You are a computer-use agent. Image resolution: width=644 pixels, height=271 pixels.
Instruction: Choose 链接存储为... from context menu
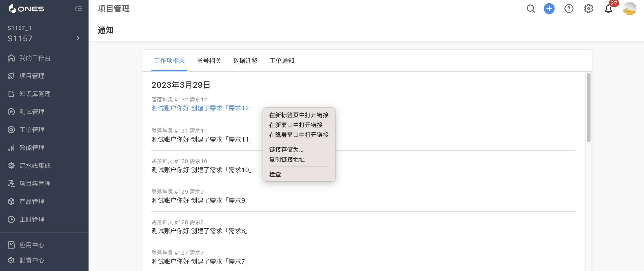(299, 149)
